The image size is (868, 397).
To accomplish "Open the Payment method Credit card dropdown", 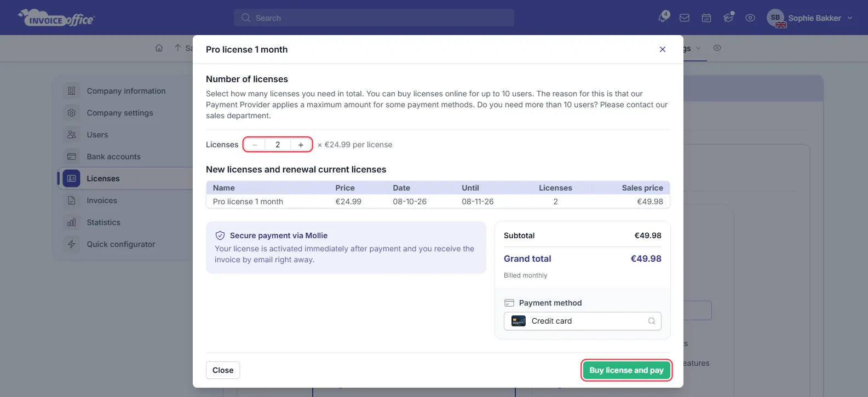I will 583,321.
